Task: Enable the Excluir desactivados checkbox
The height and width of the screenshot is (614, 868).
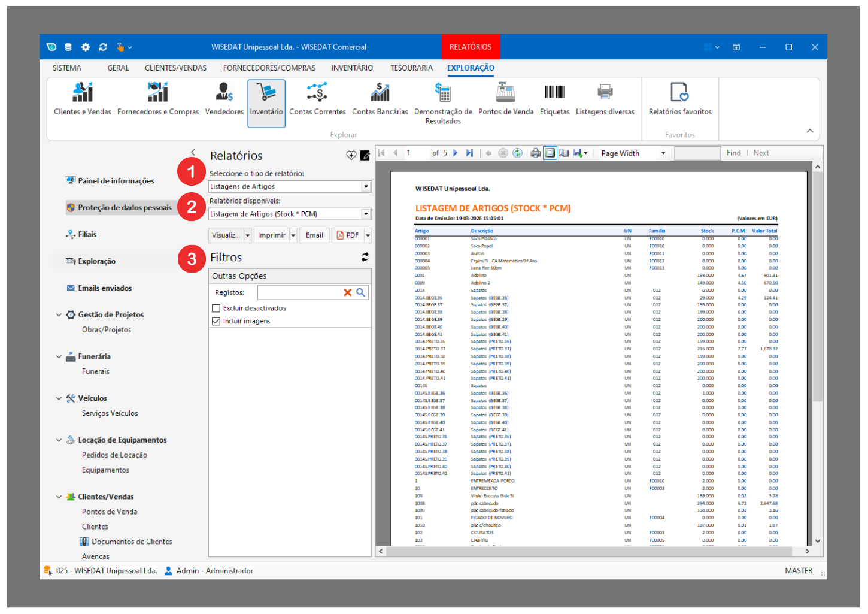Action: pos(216,308)
